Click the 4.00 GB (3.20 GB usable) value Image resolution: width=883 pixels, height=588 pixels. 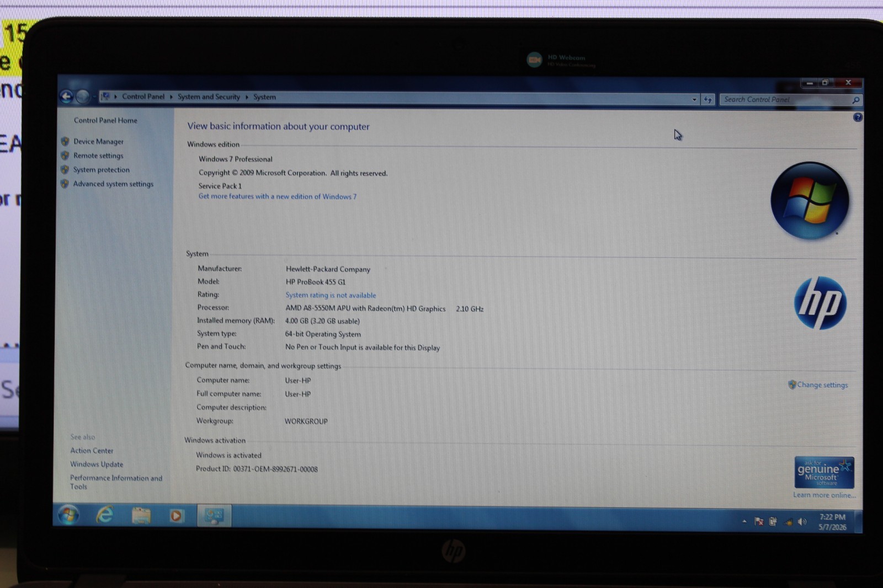(x=322, y=321)
